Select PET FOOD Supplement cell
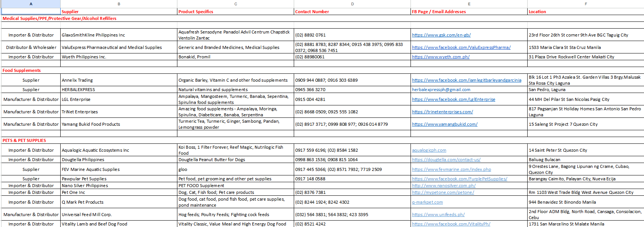 click(235, 186)
